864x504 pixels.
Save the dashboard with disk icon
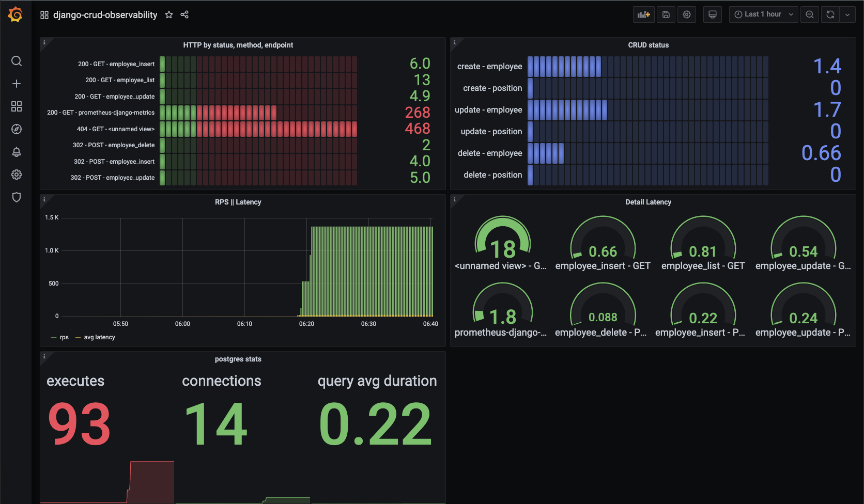click(x=666, y=14)
